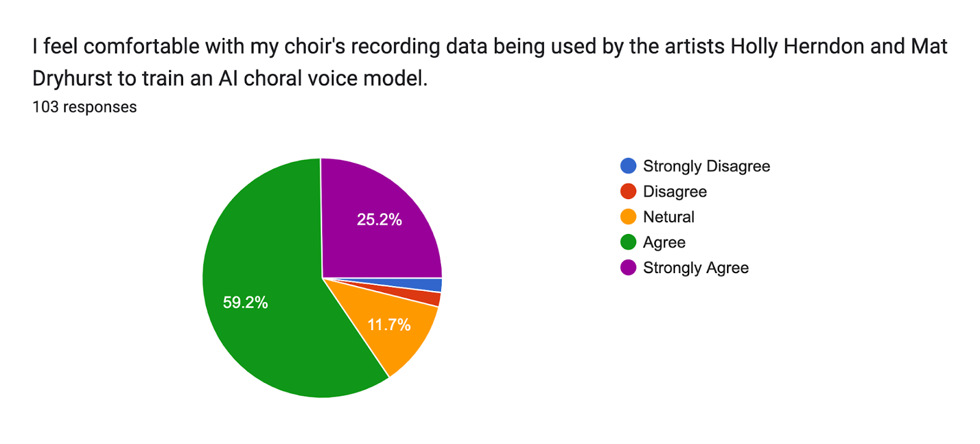Select the "Strongly Agree" legend label
Screen dimensions: 980x444
click(x=696, y=268)
